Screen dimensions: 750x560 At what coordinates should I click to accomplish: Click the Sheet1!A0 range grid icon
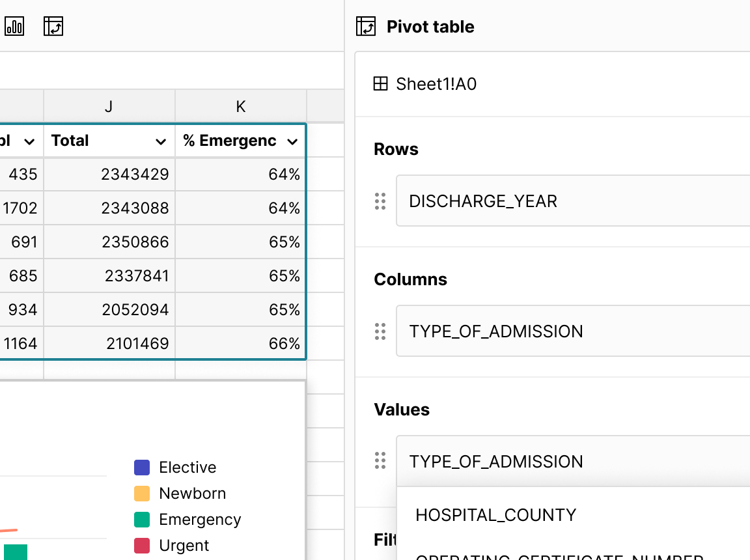381,84
